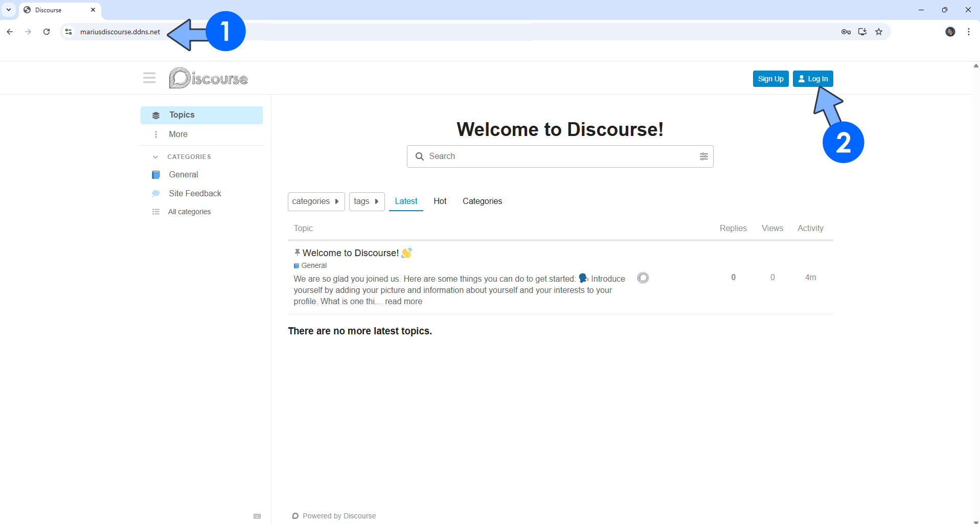
Task: Sort by the Replies column header
Action: [x=733, y=229]
